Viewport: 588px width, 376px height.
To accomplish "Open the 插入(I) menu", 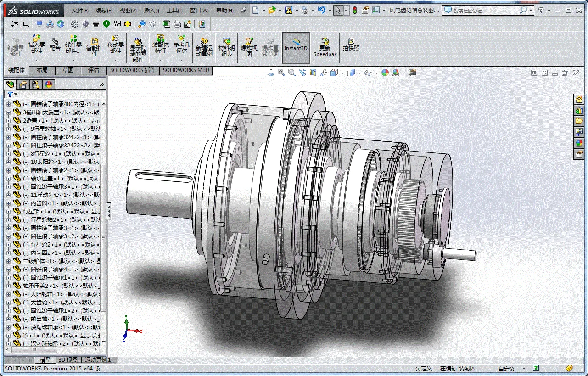I will tap(151, 10).
